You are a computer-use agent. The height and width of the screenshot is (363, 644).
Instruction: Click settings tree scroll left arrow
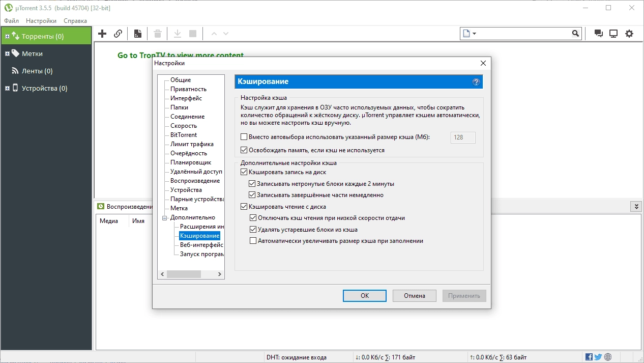point(162,274)
